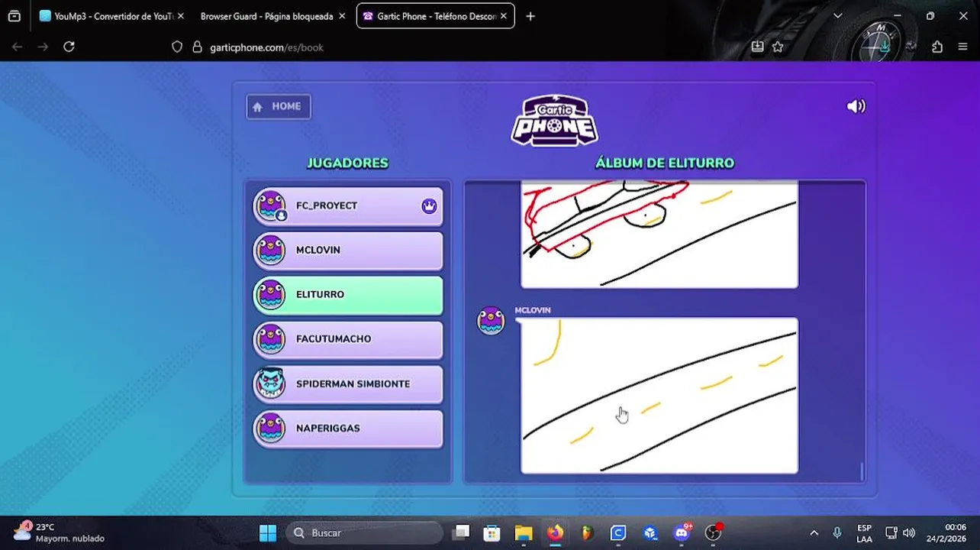Click the taskbar Buscar search box
Viewport: 980px width, 550px height.
pyautogui.click(x=364, y=532)
